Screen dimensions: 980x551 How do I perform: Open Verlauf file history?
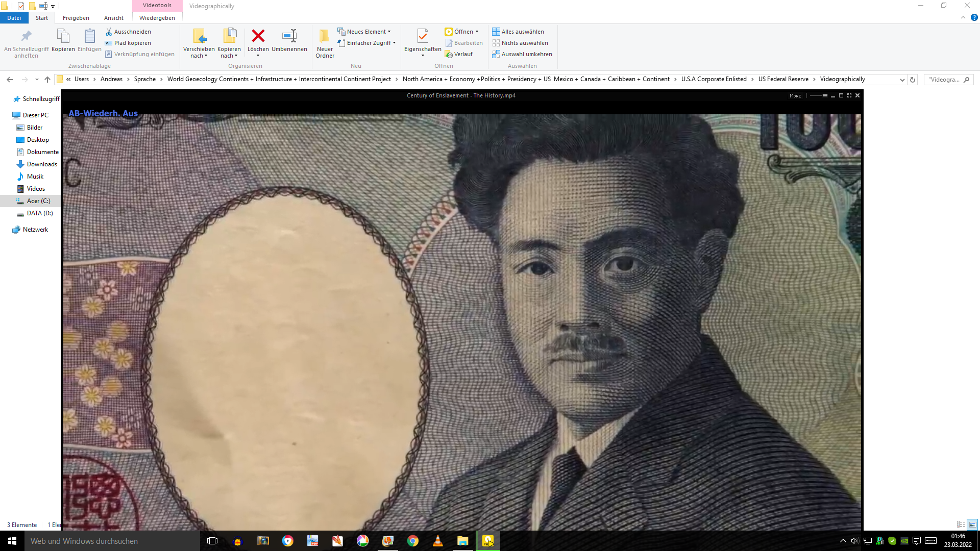(459, 54)
